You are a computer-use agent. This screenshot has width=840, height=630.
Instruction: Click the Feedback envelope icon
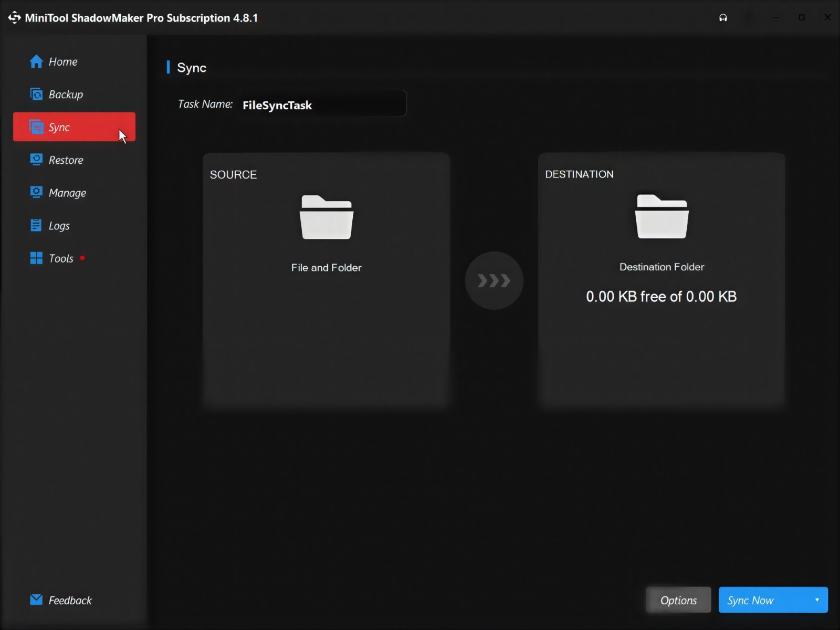(36, 600)
